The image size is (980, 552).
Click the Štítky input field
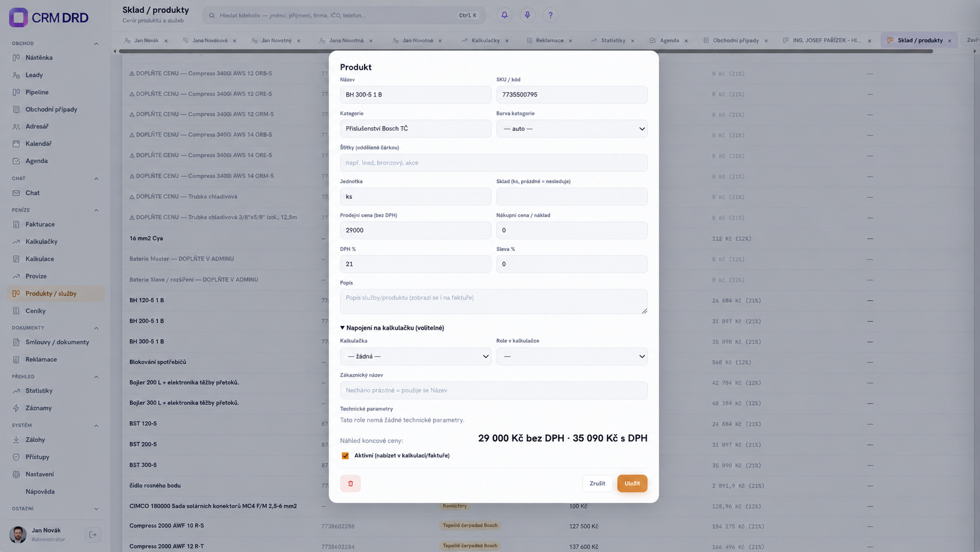[x=494, y=162]
